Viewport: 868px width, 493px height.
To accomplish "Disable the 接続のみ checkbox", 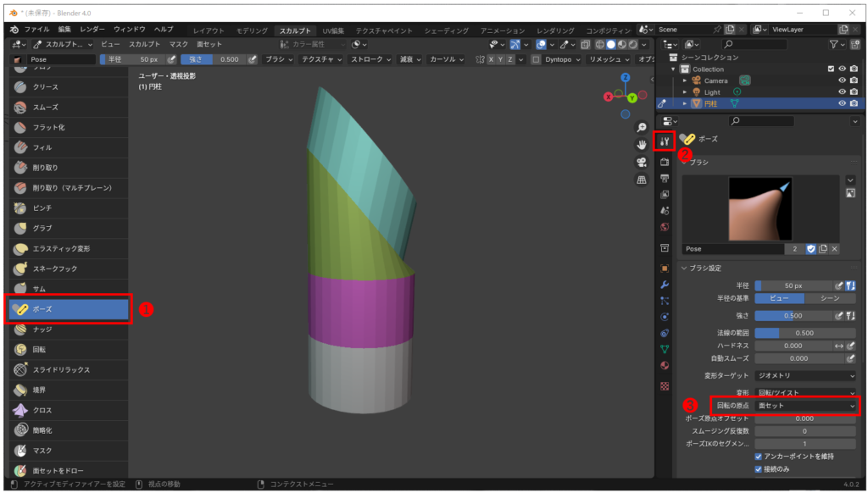I will 759,469.
